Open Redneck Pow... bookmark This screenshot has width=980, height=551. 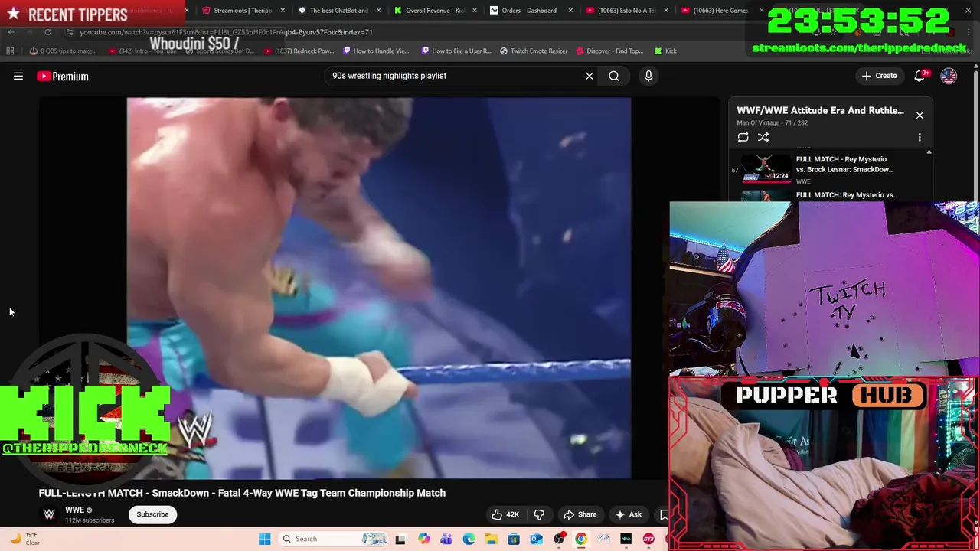pos(299,51)
